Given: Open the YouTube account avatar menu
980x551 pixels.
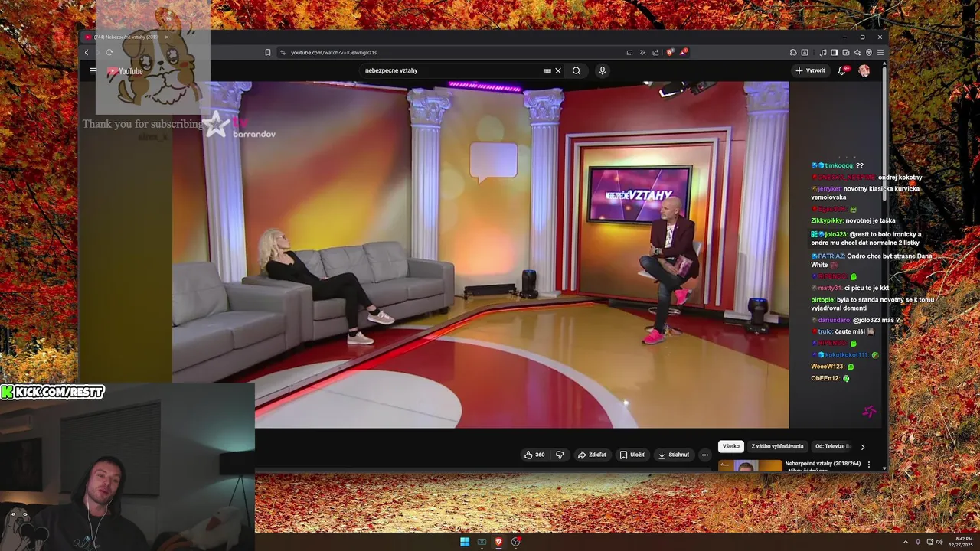Looking at the screenshot, I should tap(864, 70).
